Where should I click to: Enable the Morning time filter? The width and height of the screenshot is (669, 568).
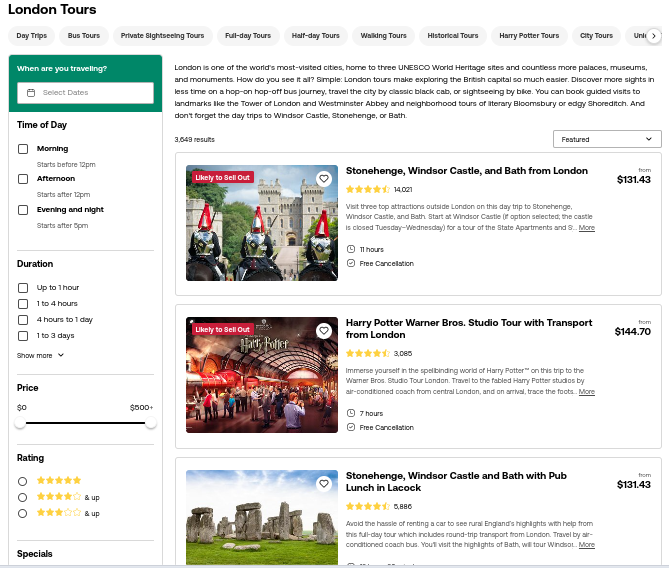coord(23,149)
